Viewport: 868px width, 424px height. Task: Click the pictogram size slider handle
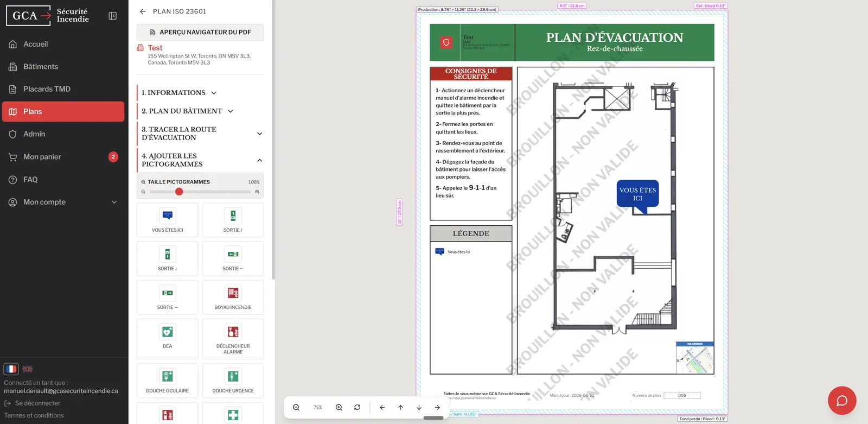pyautogui.click(x=179, y=192)
